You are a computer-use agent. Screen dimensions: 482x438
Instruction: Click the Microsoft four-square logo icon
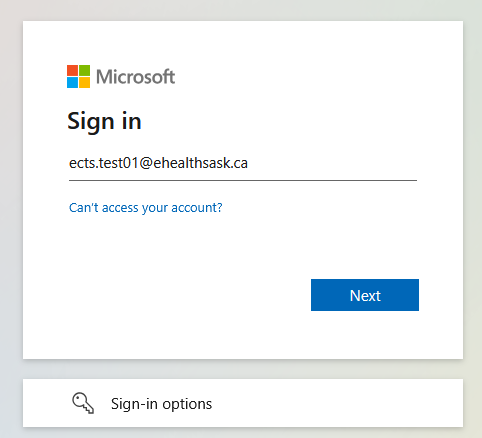click(78, 76)
